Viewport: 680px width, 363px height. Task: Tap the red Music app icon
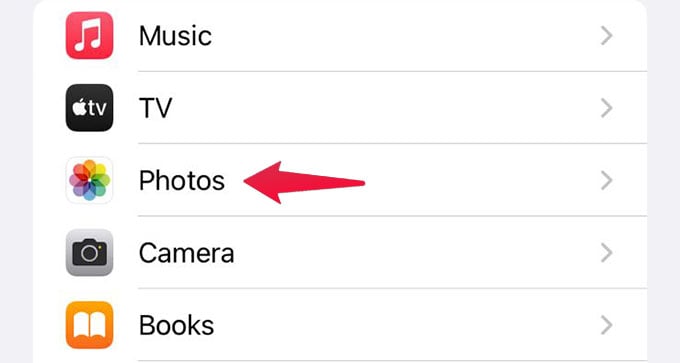[x=89, y=35]
